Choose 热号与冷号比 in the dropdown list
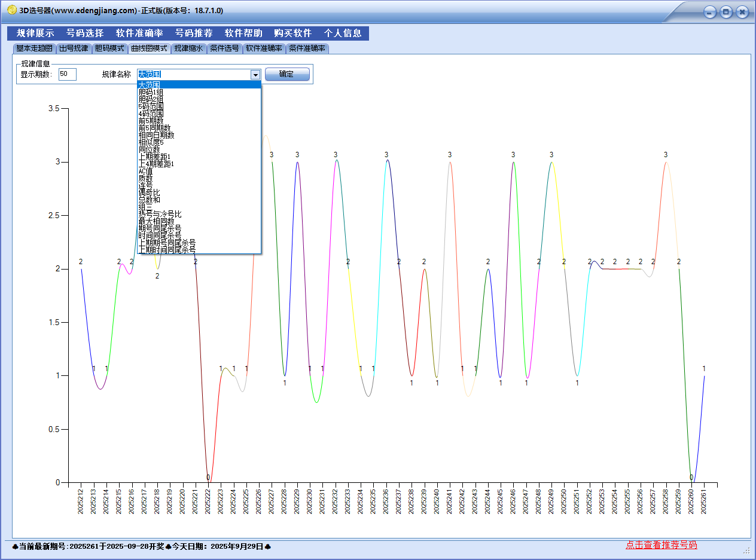Screen dimensions: 756x560 pos(160,214)
